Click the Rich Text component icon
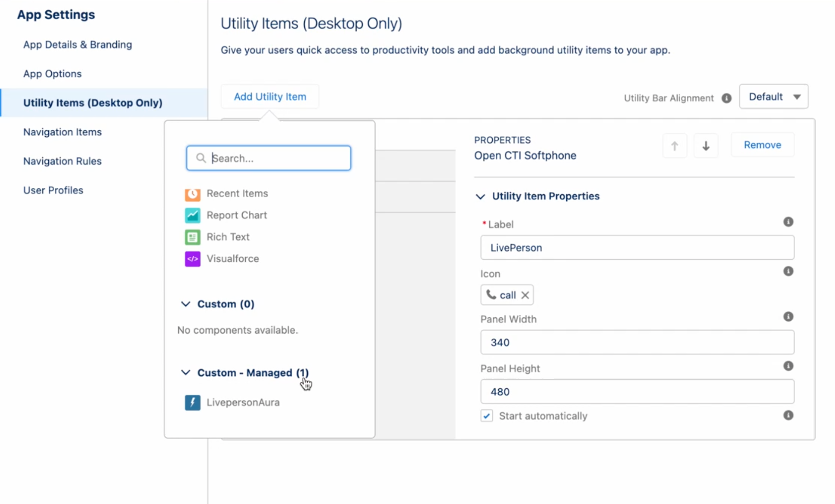 192,237
